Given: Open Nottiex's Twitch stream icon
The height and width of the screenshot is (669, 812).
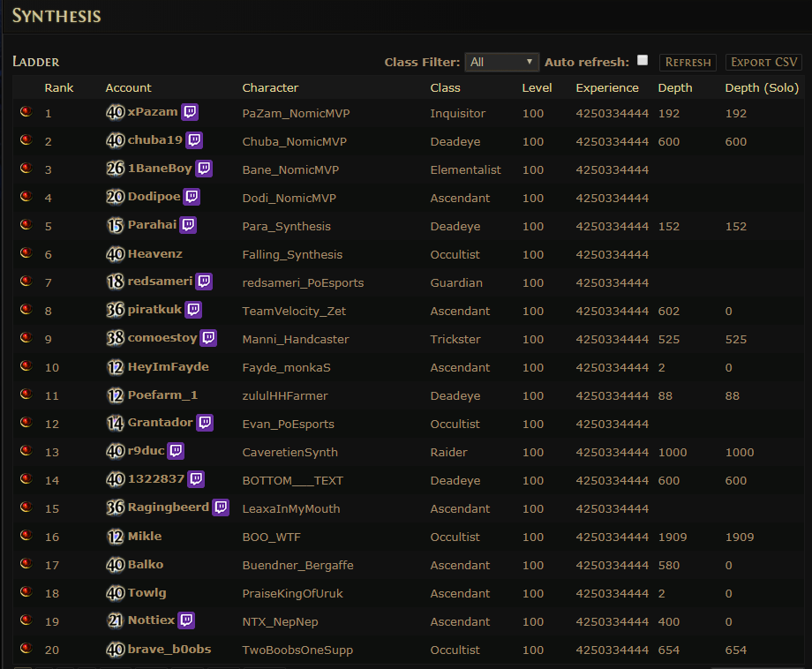Looking at the screenshot, I should (x=186, y=620).
